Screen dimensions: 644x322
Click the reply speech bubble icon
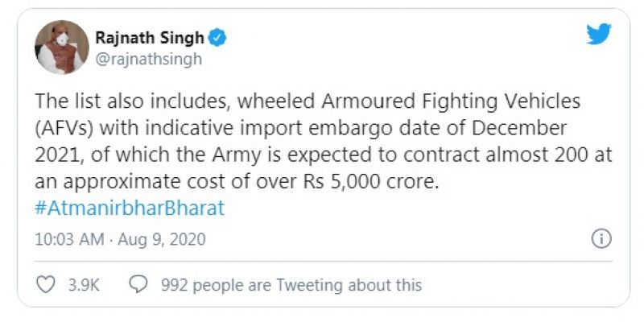click(139, 284)
